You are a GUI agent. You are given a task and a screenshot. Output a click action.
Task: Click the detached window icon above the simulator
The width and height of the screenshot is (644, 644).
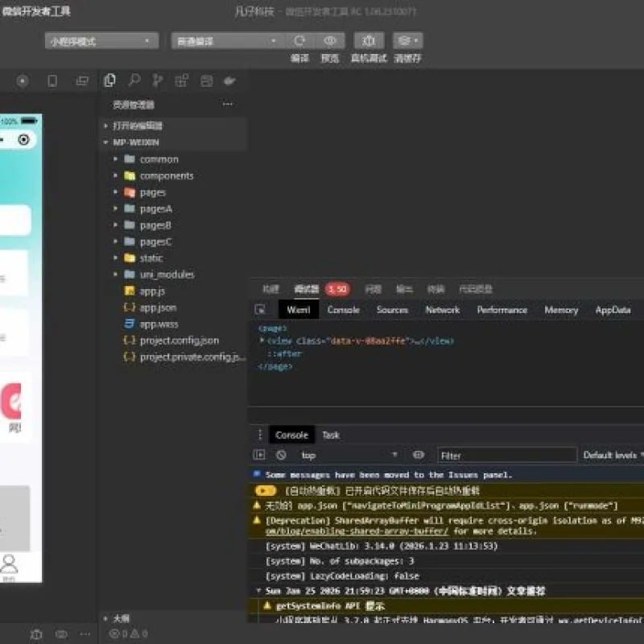coord(82,81)
